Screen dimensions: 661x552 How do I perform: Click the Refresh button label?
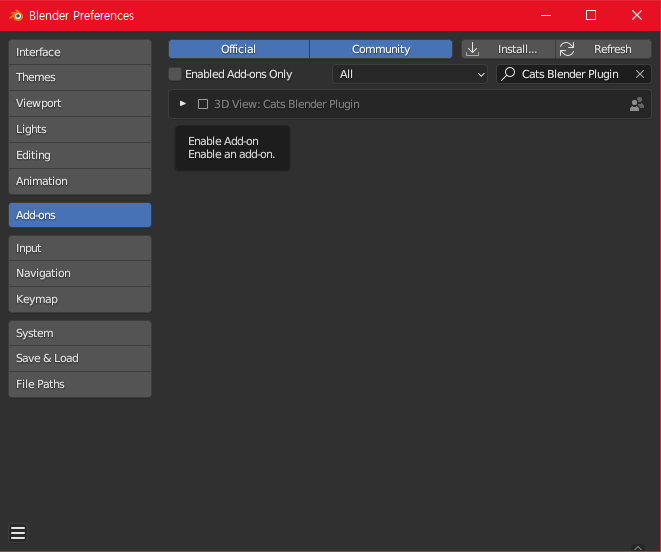coord(613,49)
